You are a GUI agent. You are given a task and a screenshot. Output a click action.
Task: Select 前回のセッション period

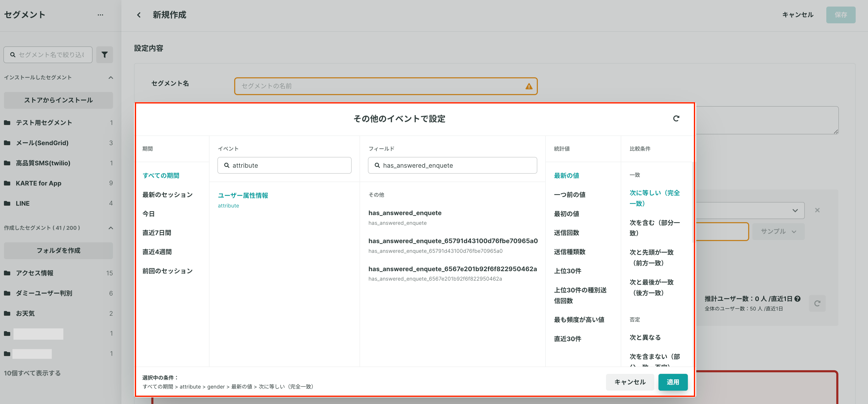click(168, 271)
